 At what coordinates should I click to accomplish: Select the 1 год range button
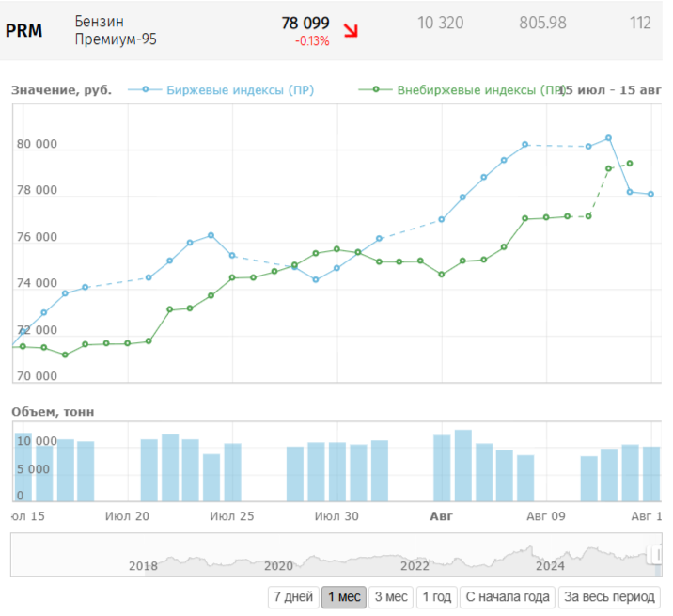[436, 597]
